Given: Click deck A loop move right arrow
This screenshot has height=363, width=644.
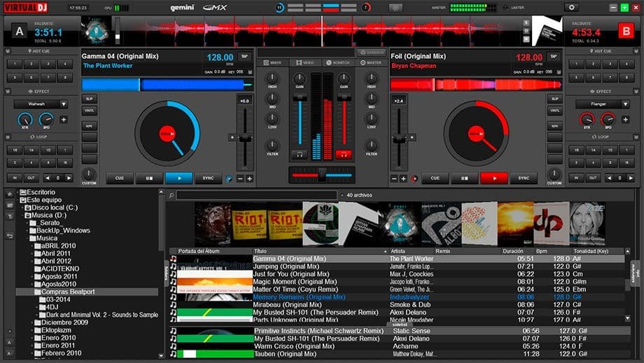Looking at the screenshot, I should (69, 178).
